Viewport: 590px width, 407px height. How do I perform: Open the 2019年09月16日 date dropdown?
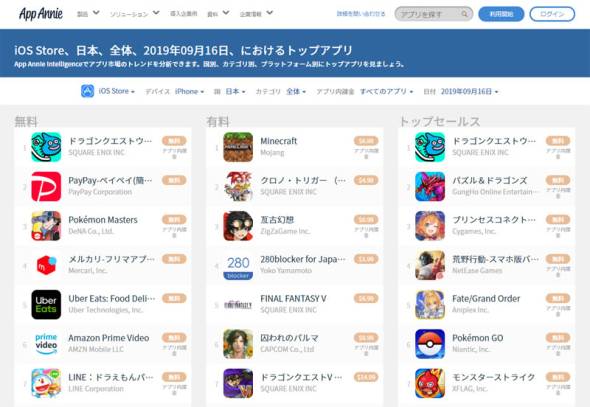coord(469,91)
